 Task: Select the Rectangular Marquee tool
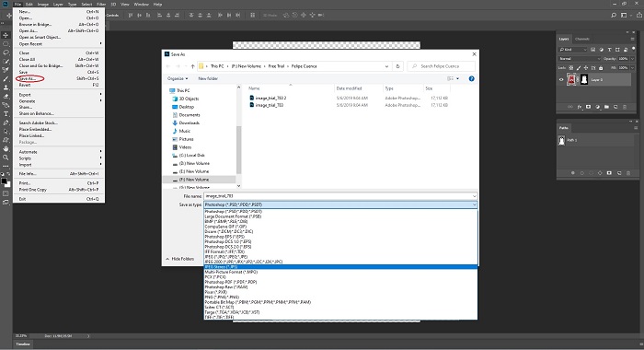[6, 44]
